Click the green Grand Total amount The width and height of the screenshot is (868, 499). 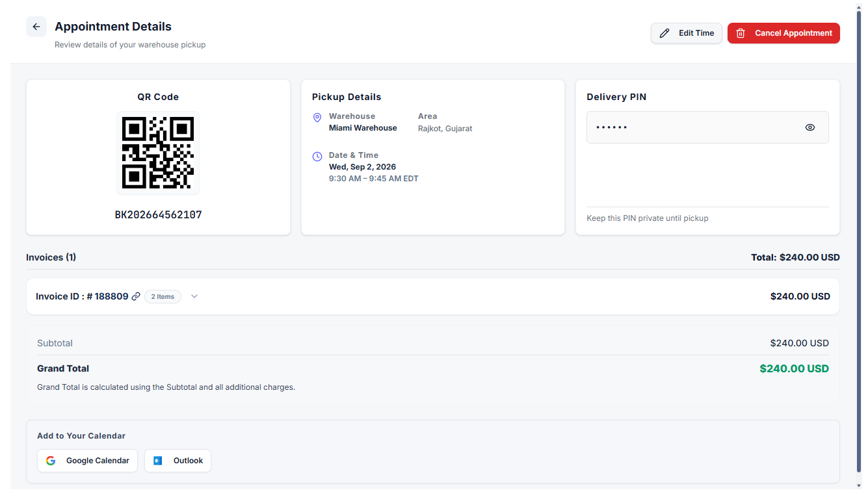pos(795,368)
